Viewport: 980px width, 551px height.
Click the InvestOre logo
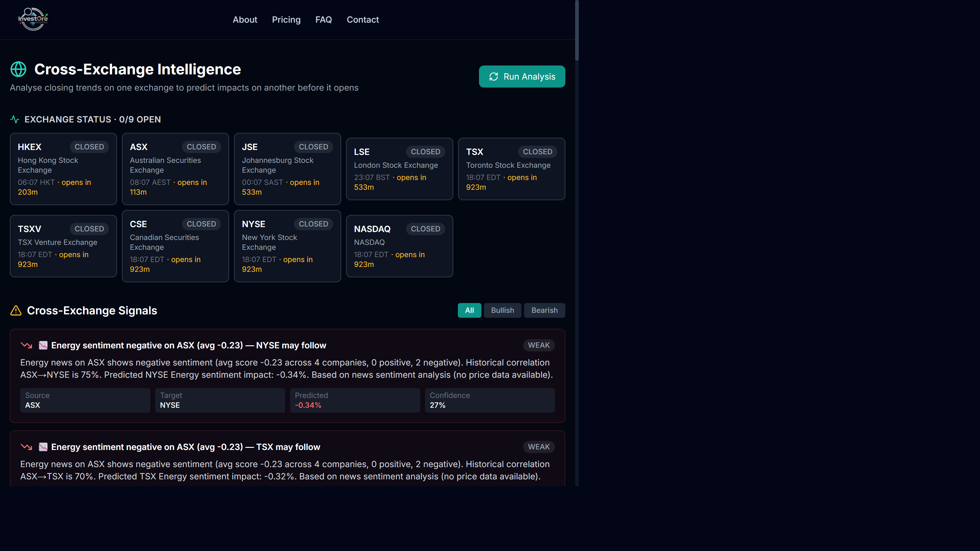pyautogui.click(x=33, y=19)
